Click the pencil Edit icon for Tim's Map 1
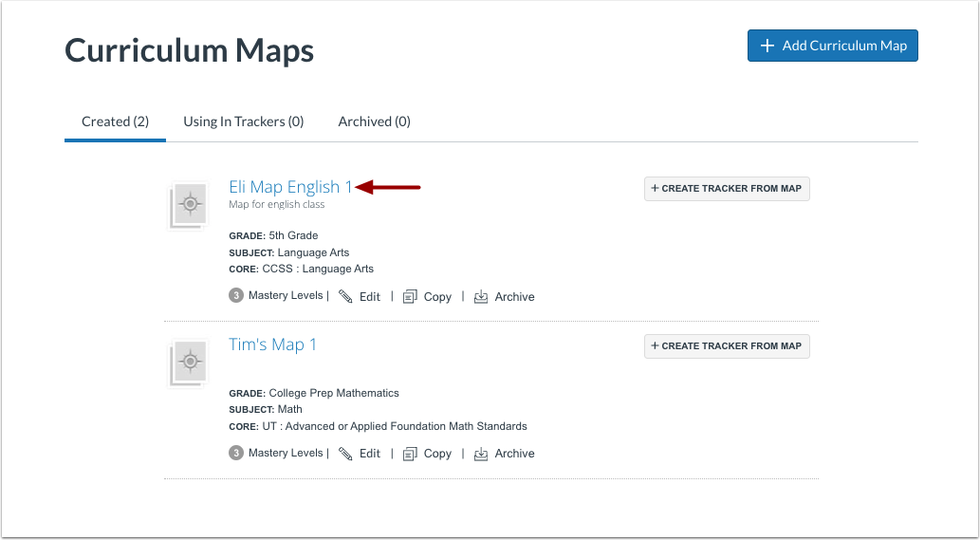The height and width of the screenshot is (540, 980). click(345, 453)
